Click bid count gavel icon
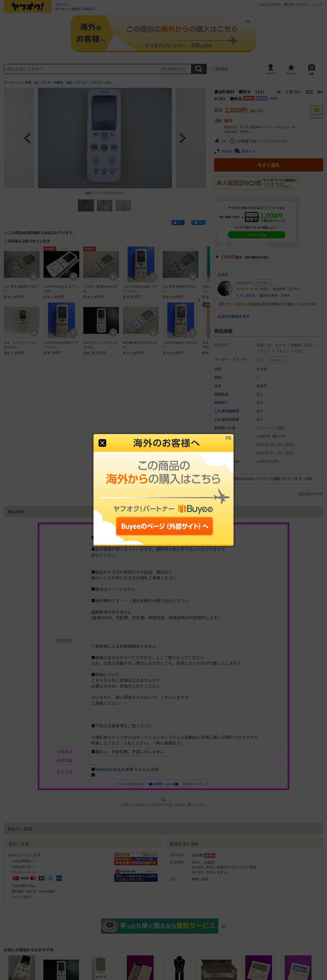This screenshot has width=327, height=980. click(x=217, y=141)
